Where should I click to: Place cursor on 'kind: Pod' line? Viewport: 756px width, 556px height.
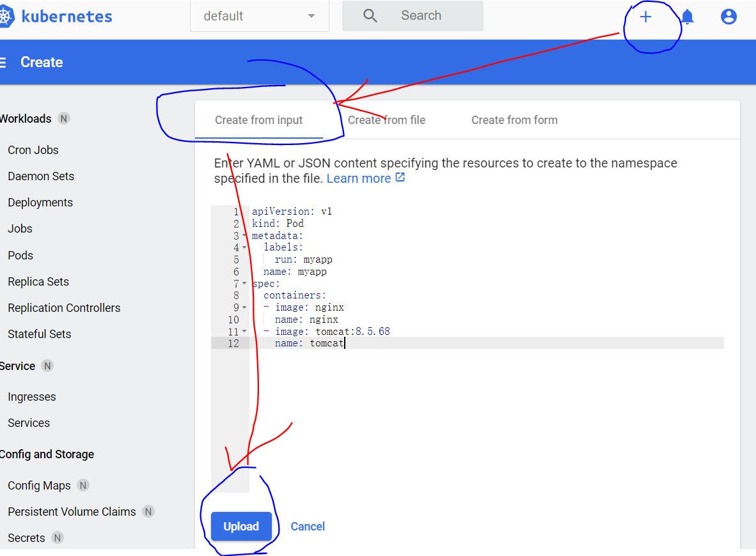(278, 224)
